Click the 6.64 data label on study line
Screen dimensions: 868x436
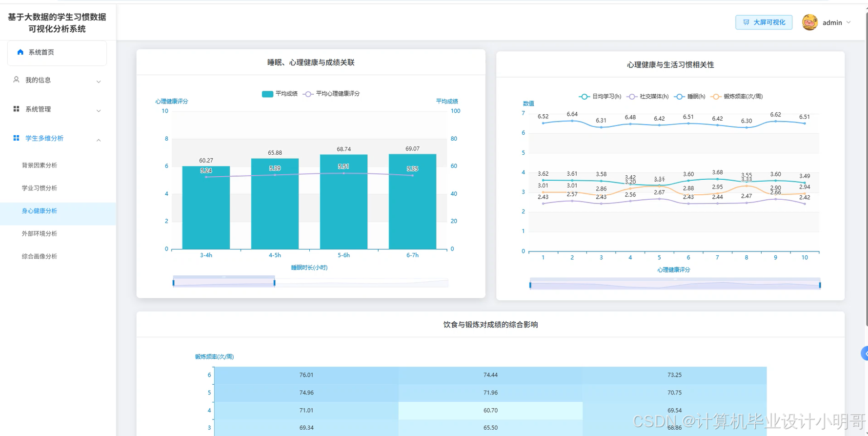coord(572,114)
